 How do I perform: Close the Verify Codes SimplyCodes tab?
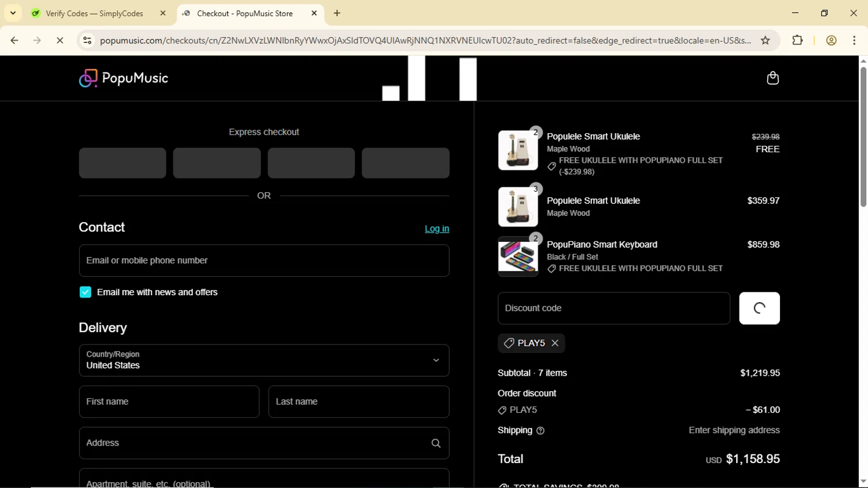coord(163,13)
